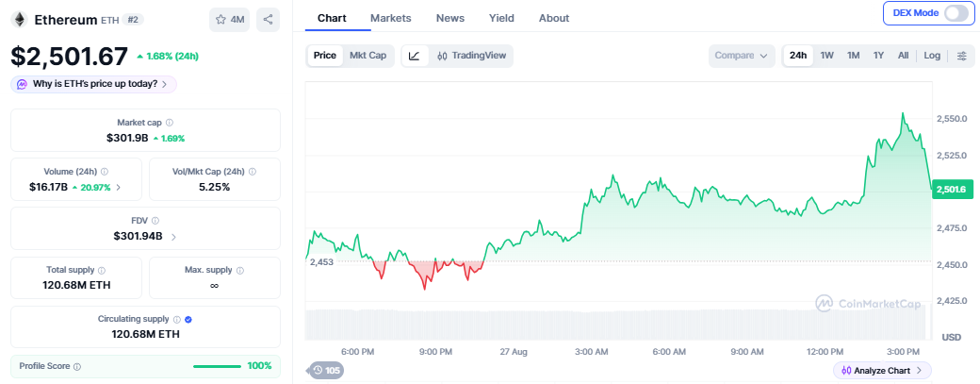Click the $301.9B market cap value

click(127, 138)
